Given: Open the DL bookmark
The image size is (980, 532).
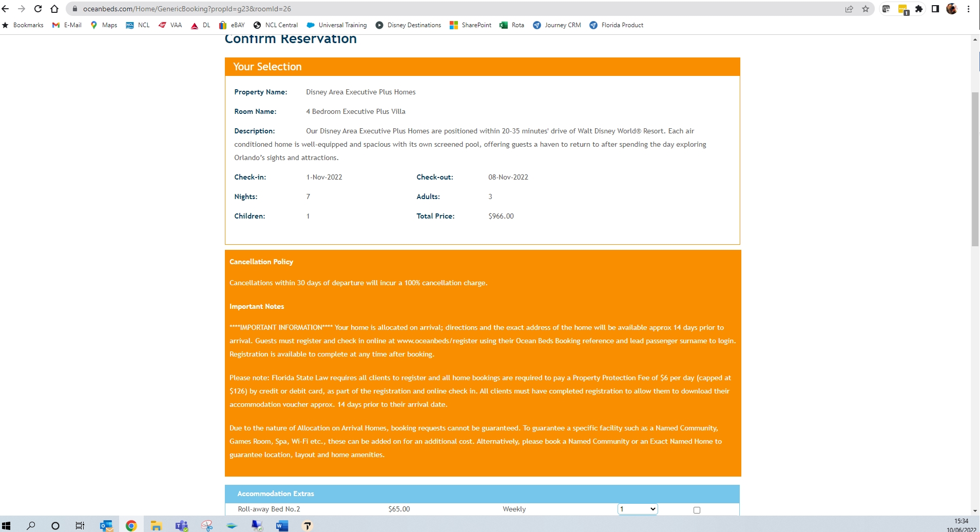Looking at the screenshot, I should 201,25.
